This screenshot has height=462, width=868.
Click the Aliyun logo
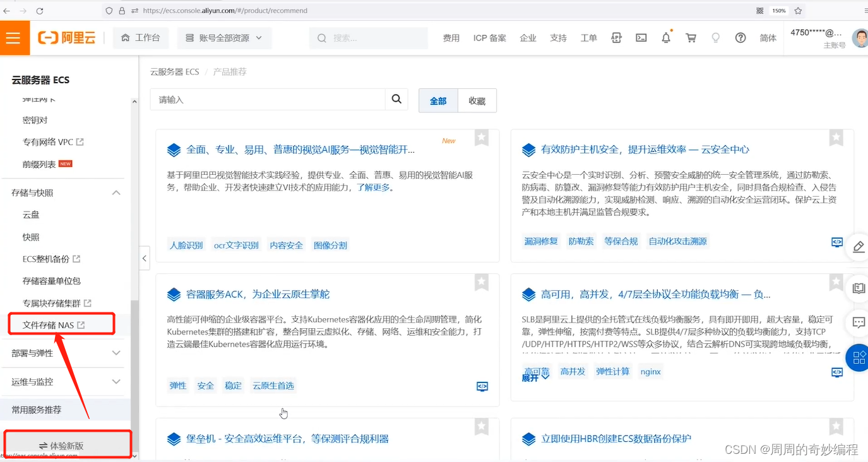[x=67, y=38]
